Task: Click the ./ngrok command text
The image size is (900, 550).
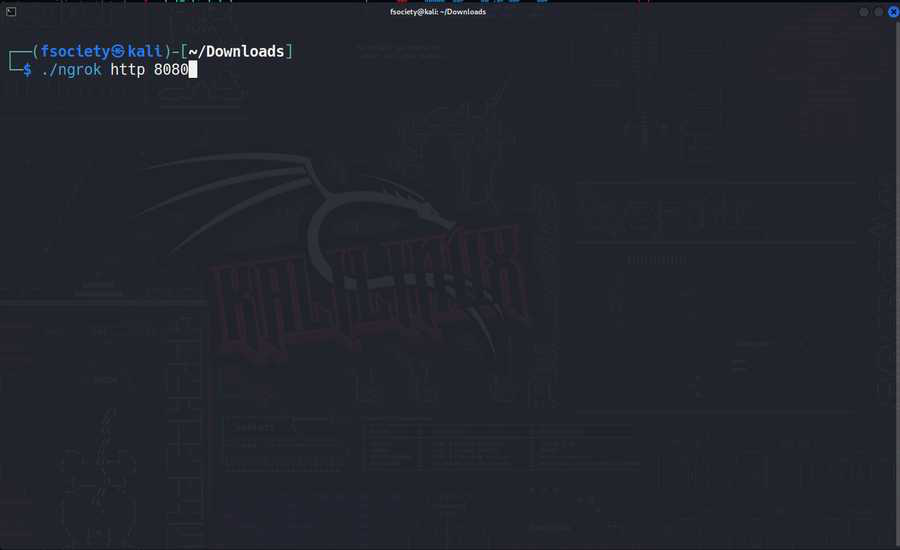Action: [71, 69]
